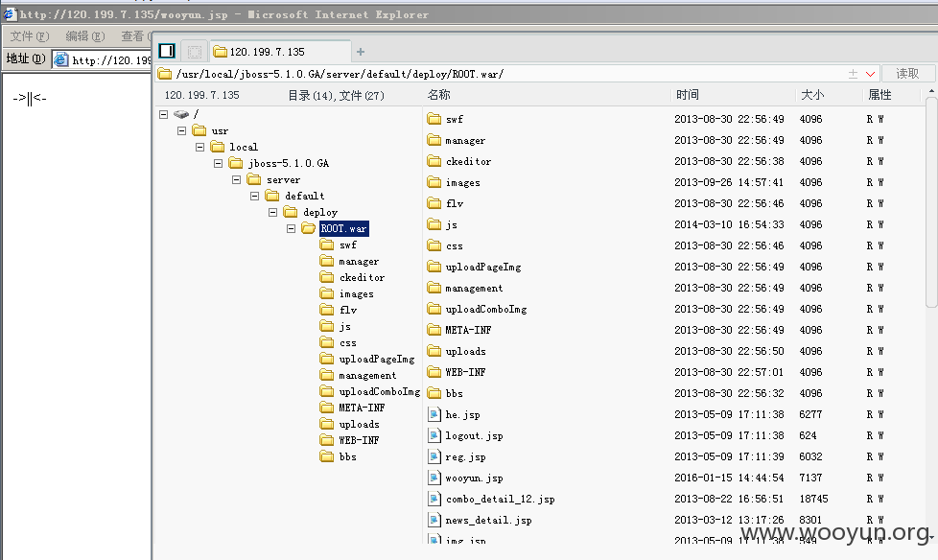Click the up-level icon beside path dropdown
Viewport: 938px width, 560px height.
click(853, 74)
